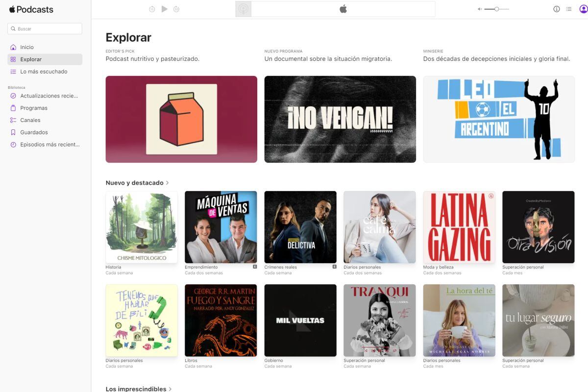Open Lo más escuchado section
The image size is (588, 392).
coord(43,71)
